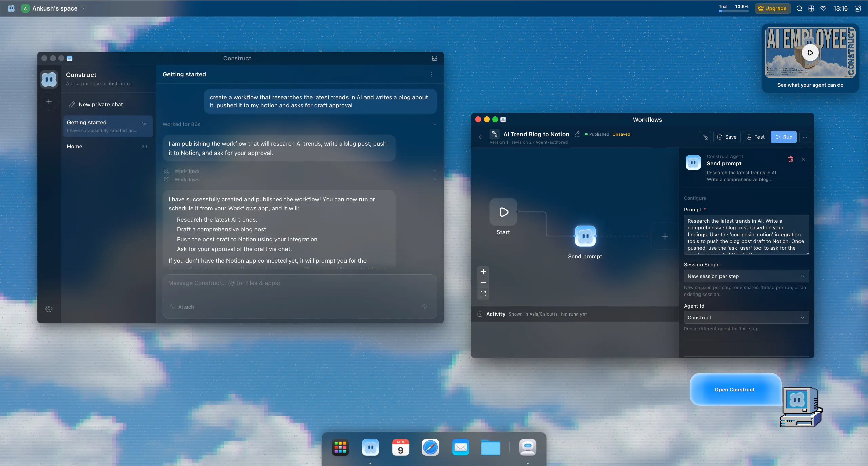Close the Send prompt configuration panel
This screenshot has height=466, width=868.
coord(803,159)
